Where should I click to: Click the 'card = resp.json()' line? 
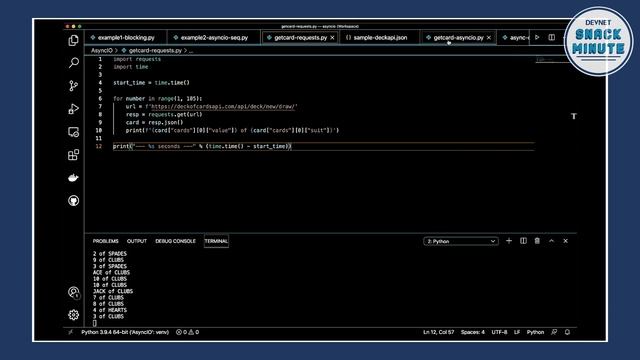154,122
